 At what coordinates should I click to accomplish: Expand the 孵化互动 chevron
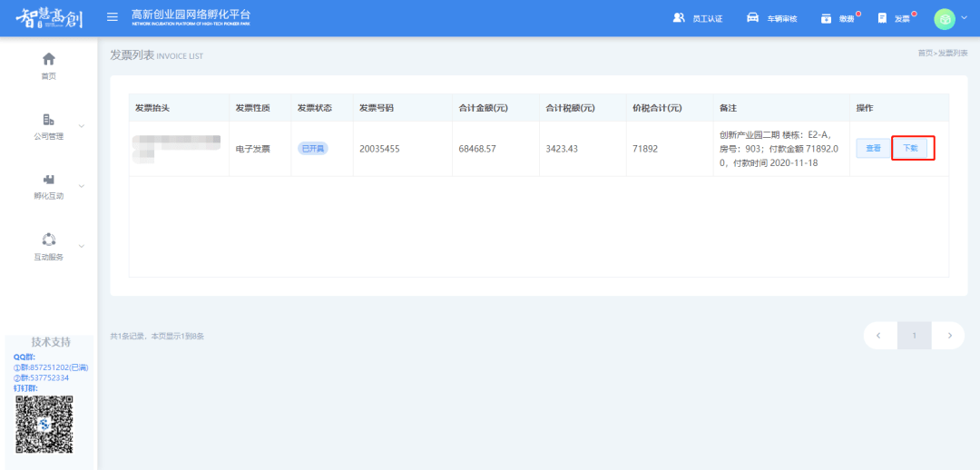[82, 186]
